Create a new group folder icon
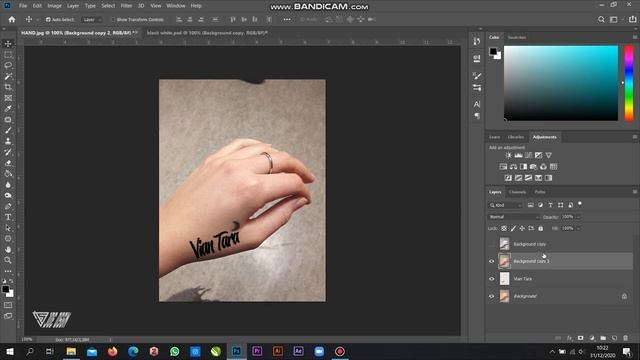Screen dimensions: 640x360 pyautogui.click(x=603, y=338)
